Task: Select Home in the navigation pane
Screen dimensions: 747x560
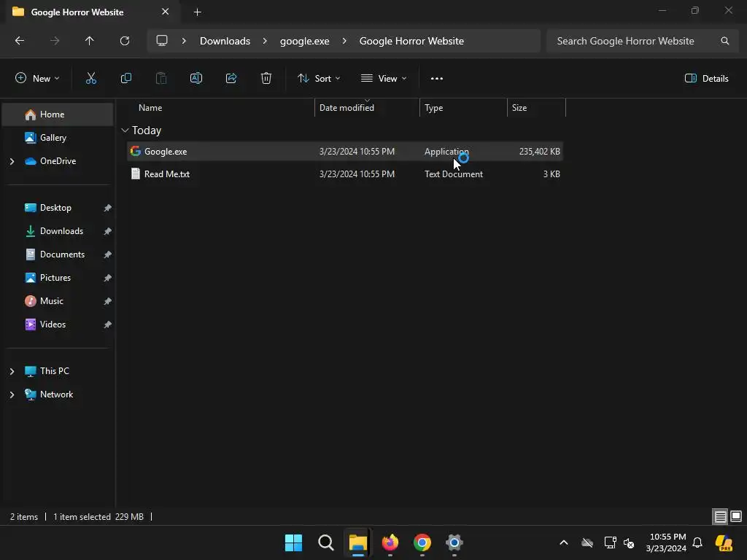Action: pos(58,114)
